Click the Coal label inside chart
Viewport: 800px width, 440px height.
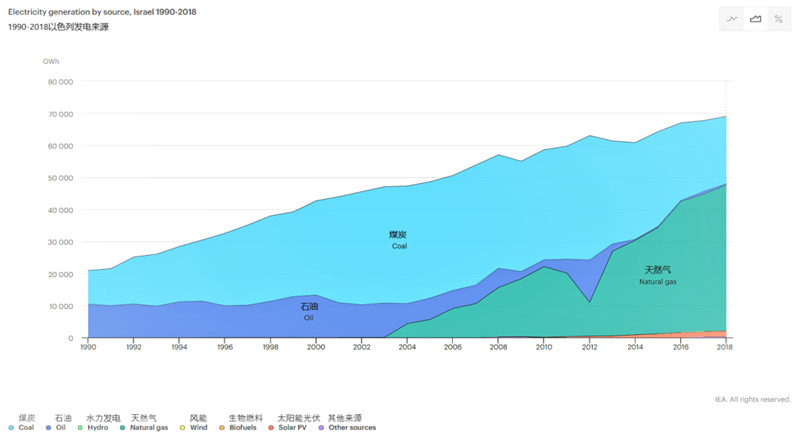point(398,240)
